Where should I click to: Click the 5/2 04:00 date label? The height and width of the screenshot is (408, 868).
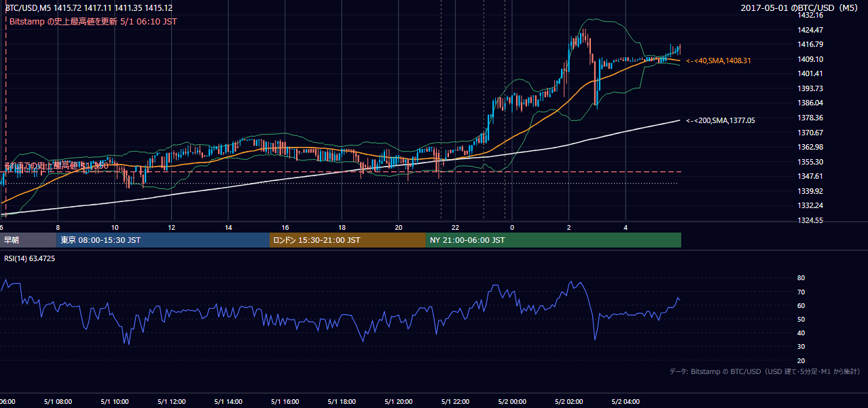pyautogui.click(x=626, y=402)
